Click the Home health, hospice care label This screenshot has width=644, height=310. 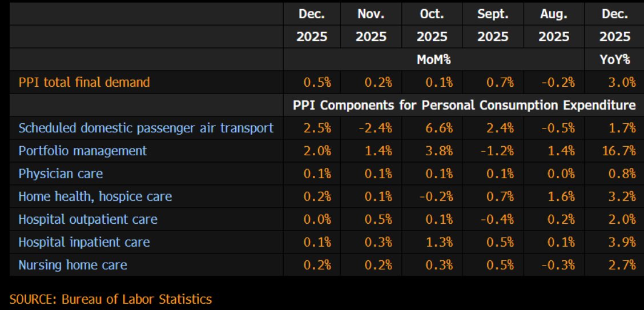tap(95, 196)
